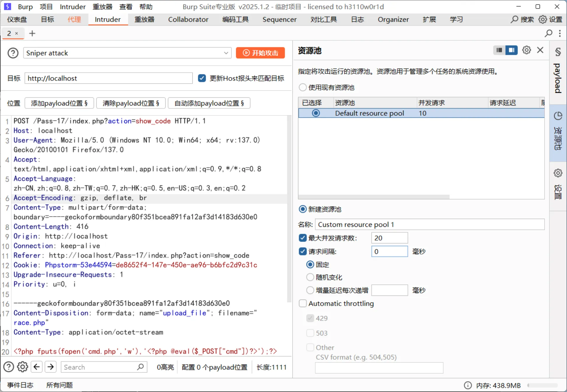Uncheck 更新Host报头来匹配目标 checkbox
Screen dimensions: 567x392
202,78
